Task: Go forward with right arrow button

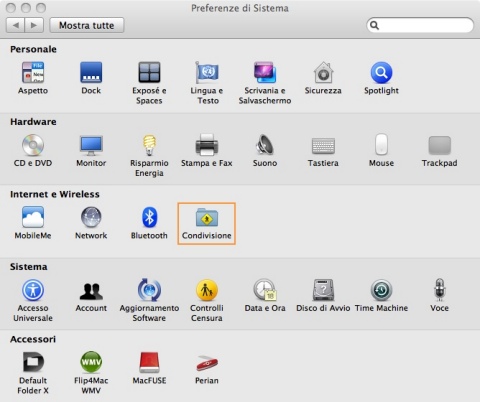Action: pos(34,25)
